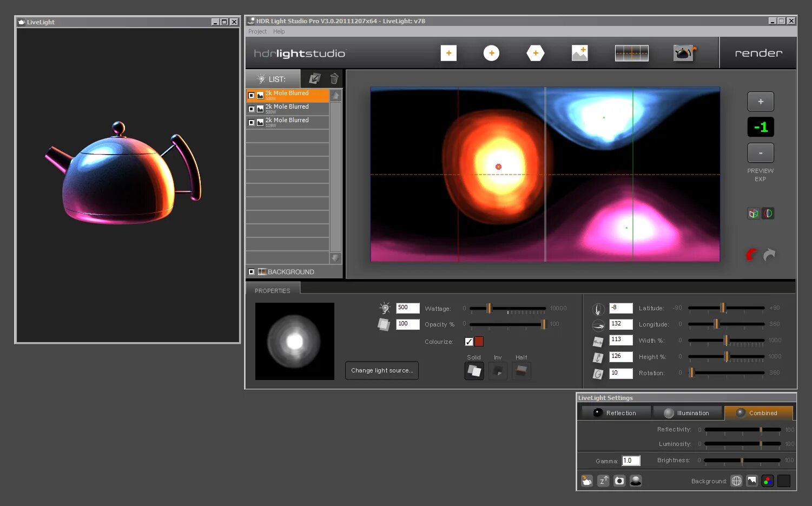The image size is (812, 506).
Task: Open the Help menu
Action: coord(279,31)
